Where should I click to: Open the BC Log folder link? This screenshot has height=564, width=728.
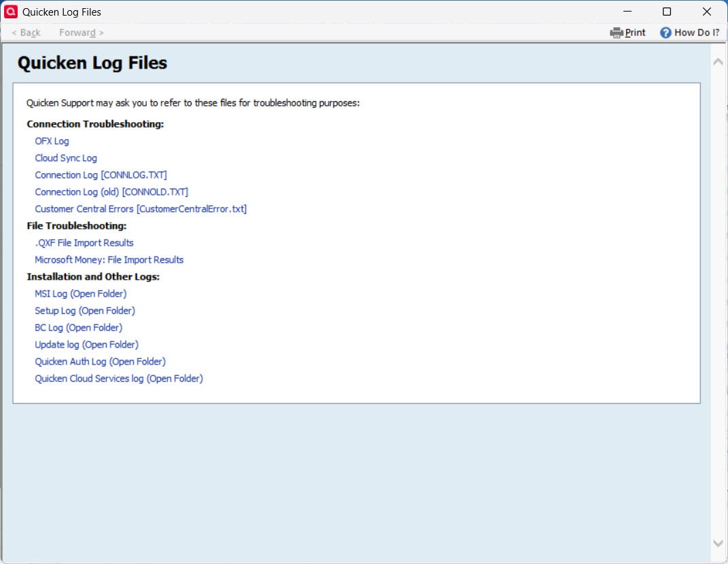(x=79, y=328)
